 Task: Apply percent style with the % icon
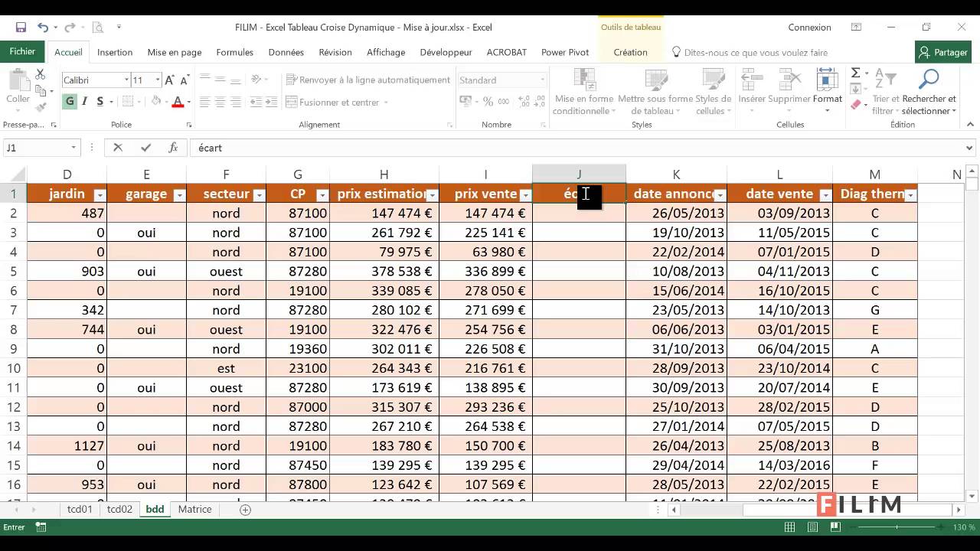[x=488, y=102]
